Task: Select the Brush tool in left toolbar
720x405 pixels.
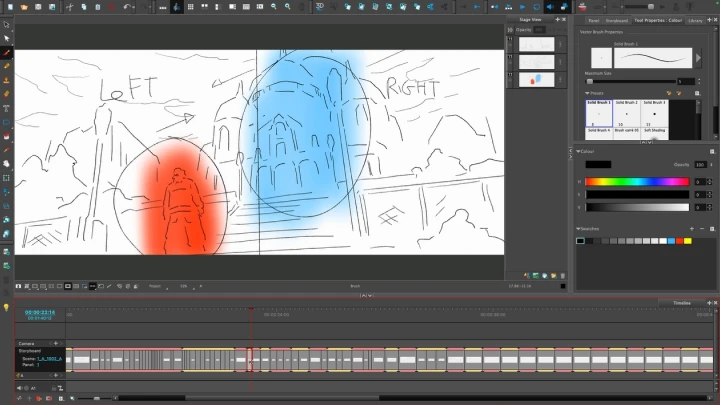Action: pyautogui.click(x=6, y=52)
